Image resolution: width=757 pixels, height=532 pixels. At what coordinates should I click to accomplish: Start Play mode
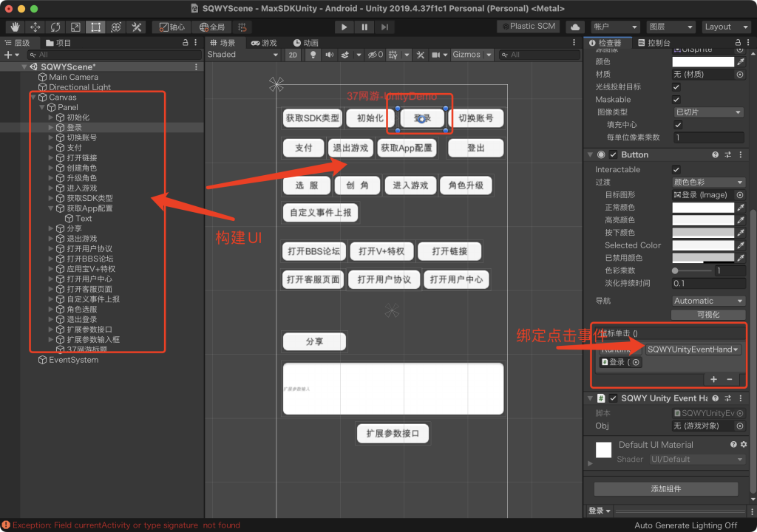tap(344, 27)
